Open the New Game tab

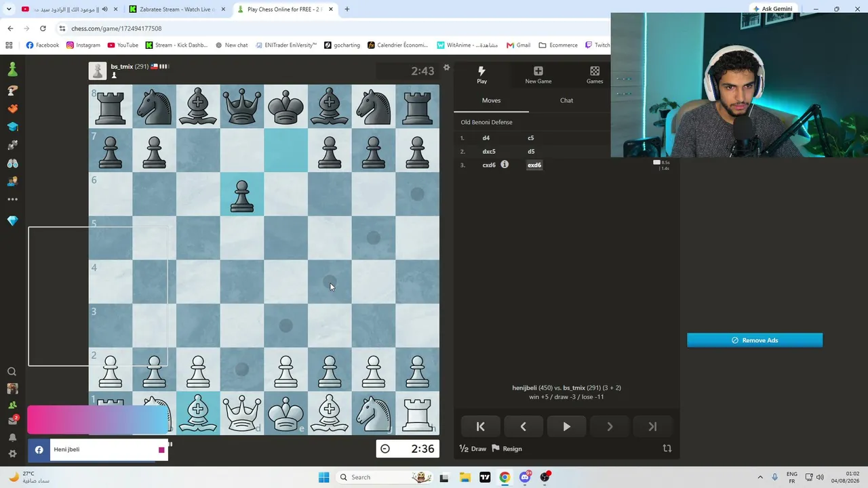[x=538, y=75]
